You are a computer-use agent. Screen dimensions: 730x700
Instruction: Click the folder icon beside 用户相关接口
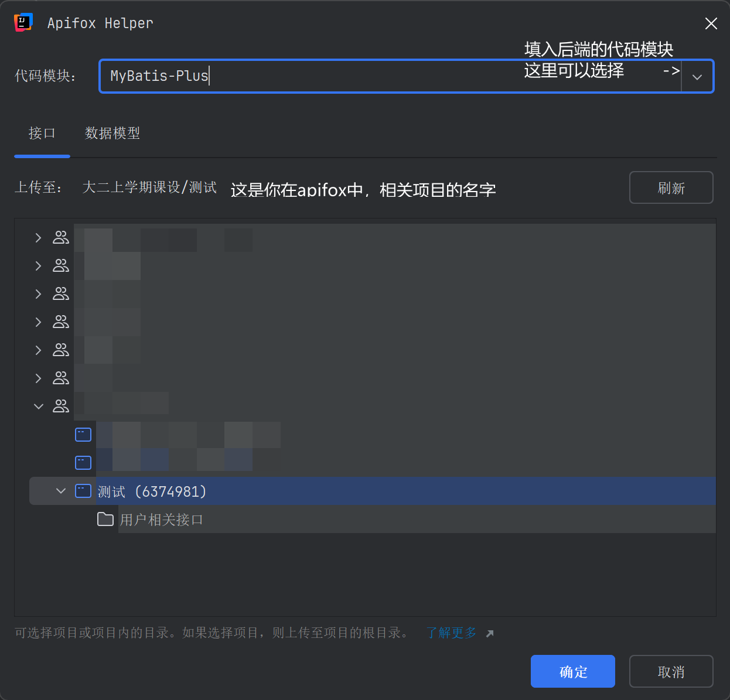pos(105,519)
